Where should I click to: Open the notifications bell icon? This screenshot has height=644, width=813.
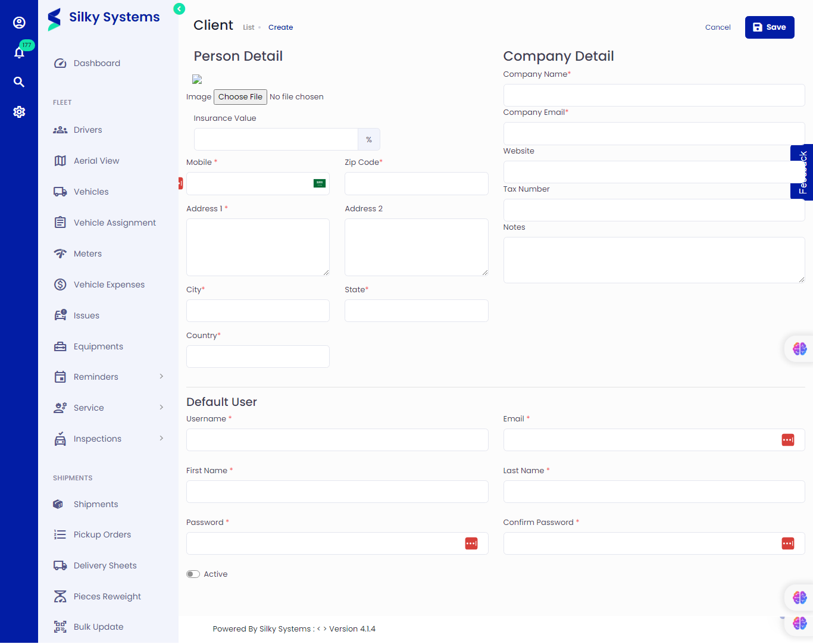(19, 53)
